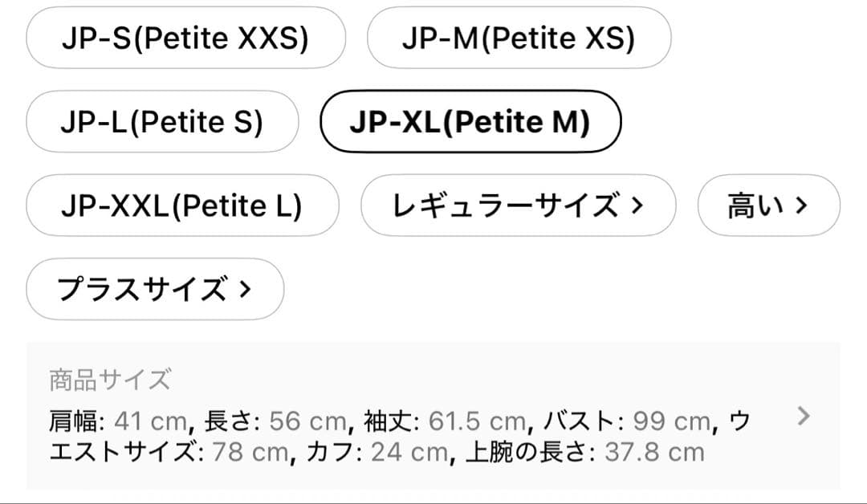867x504 pixels.
Task: Click the 肩幅: 41 cm measurement
Action: [120, 421]
